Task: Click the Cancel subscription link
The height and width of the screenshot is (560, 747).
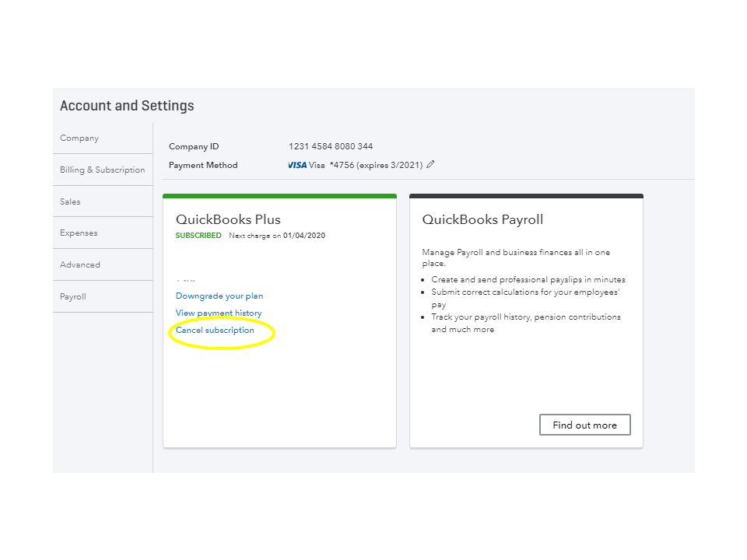Action: coord(215,330)
